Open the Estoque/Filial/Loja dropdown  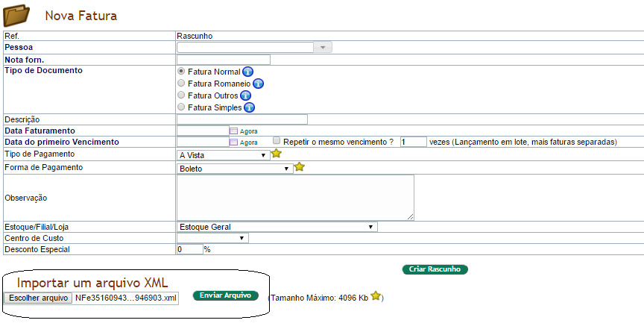pyautogui.click(x=277, y=227)
